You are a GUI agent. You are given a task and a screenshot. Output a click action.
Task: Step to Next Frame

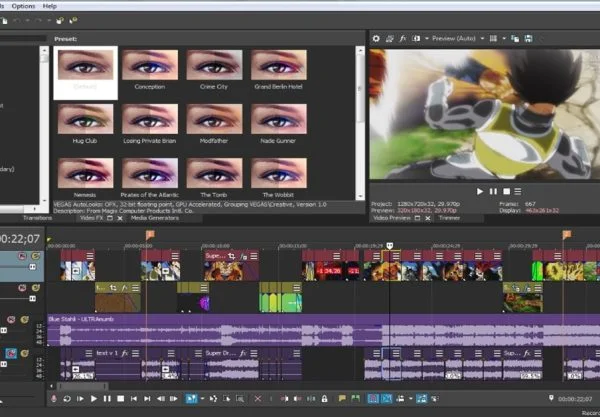pyautogui.click(x=174, y=399)
